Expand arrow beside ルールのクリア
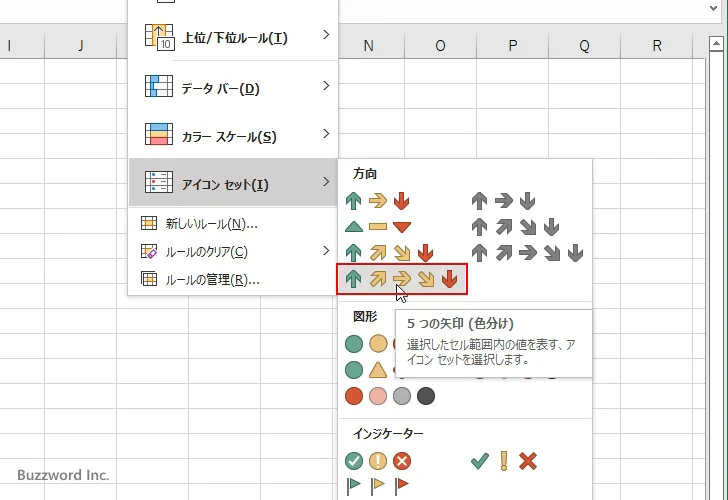The image size is (728, 500). pos(326,251)
